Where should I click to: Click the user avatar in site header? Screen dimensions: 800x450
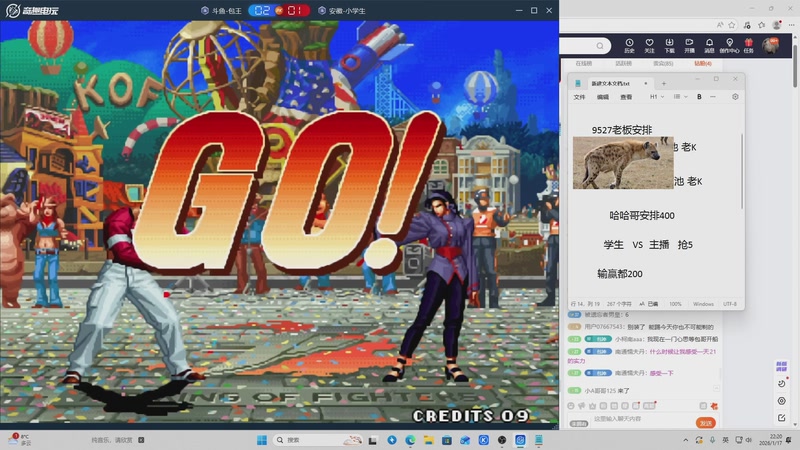770,45
